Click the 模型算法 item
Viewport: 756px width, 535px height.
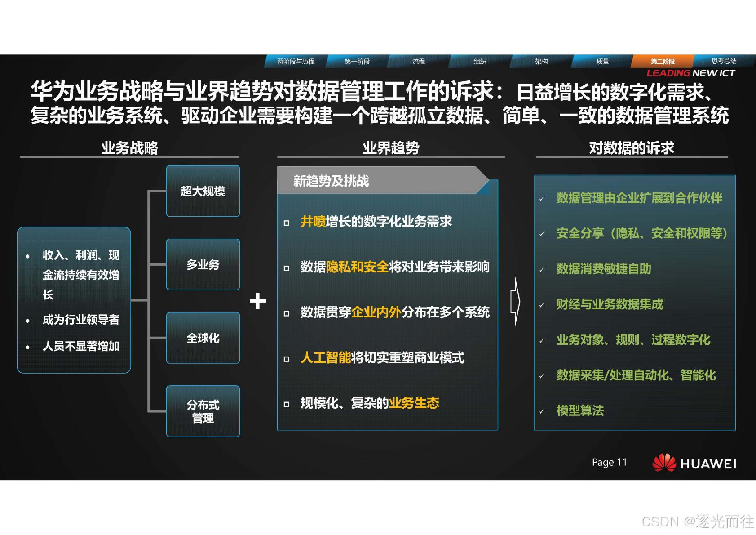pos(580,410)
